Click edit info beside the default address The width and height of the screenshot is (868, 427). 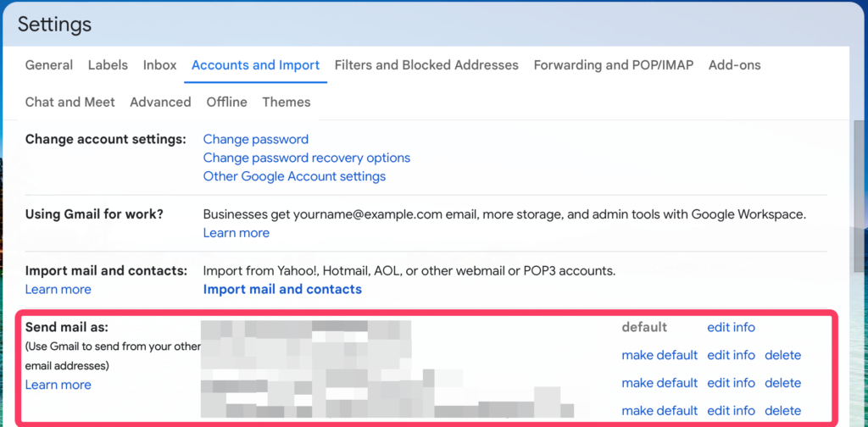[x=731, y=327]
